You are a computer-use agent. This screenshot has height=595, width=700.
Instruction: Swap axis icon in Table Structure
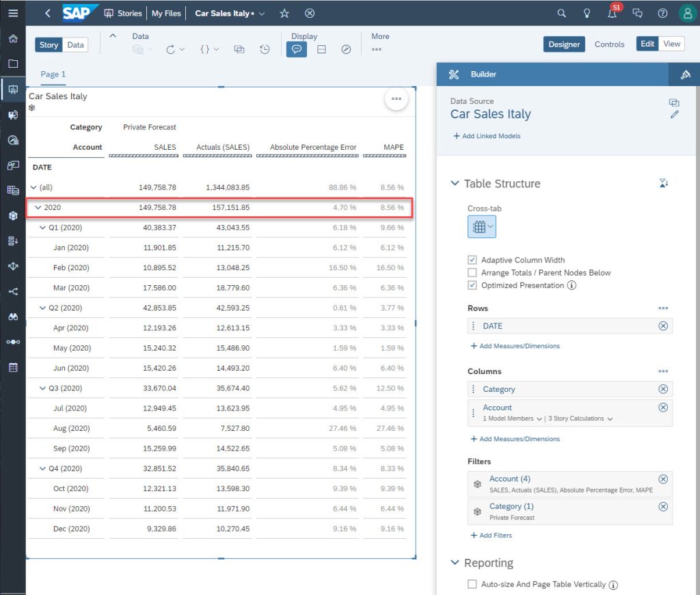664,183
